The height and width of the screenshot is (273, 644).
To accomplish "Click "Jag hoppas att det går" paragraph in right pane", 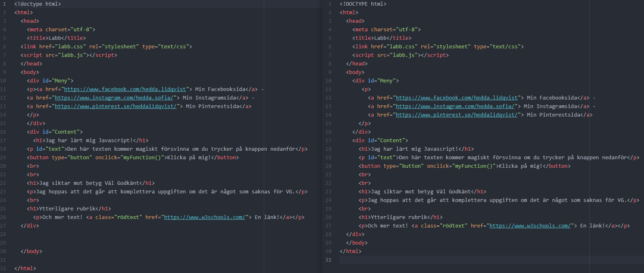I will pyautogui.click(x=499, y=200).
